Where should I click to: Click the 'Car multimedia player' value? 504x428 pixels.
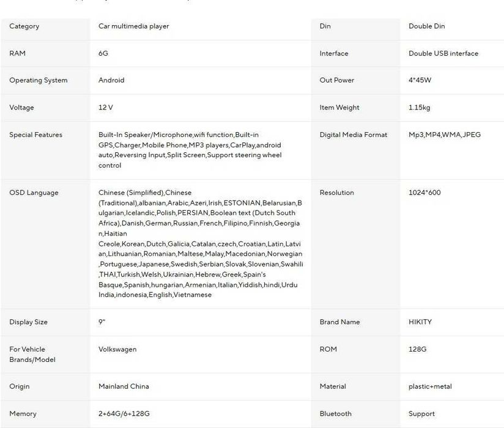coord(133,26)
